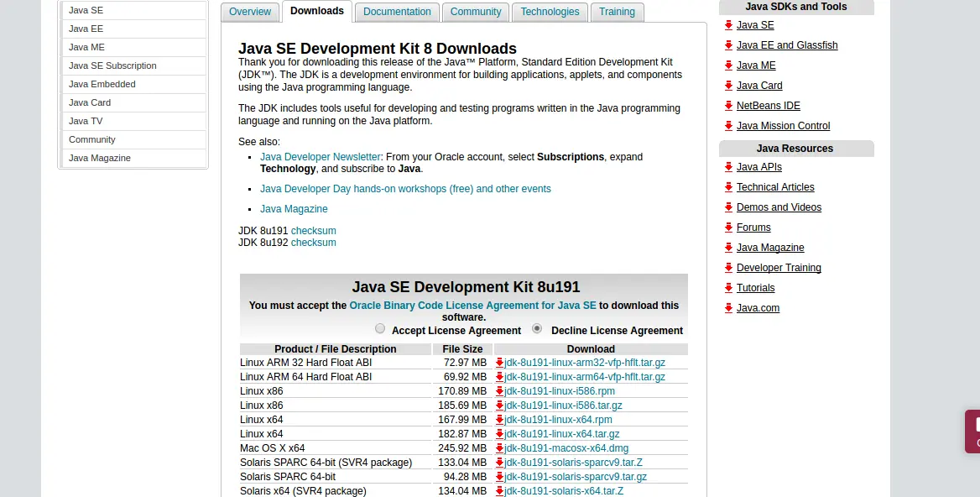
Task: Open Oracle Binary Code License Agreement link
Action: pos(472,306)
